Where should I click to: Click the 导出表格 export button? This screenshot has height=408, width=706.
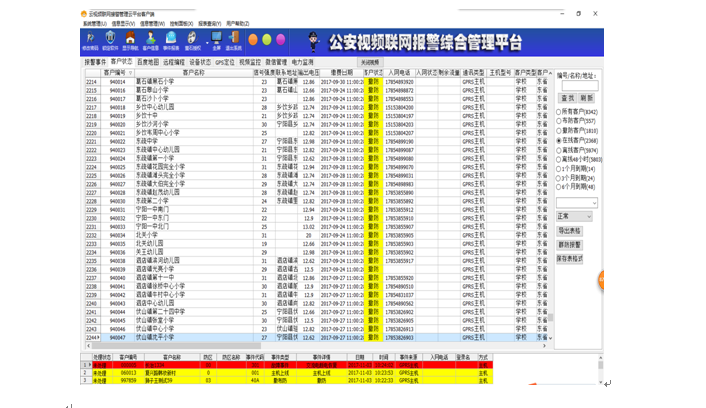click(570, 231)
